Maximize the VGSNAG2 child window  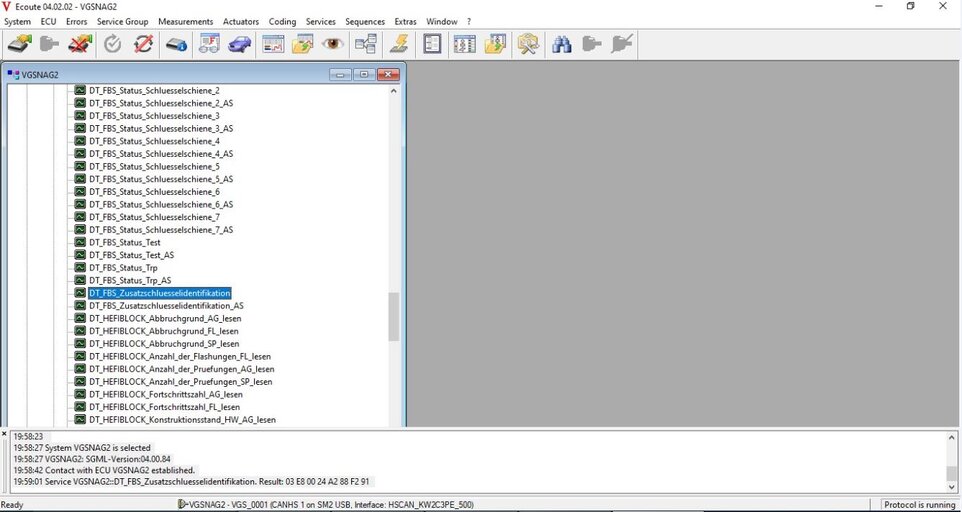(364, 75)
